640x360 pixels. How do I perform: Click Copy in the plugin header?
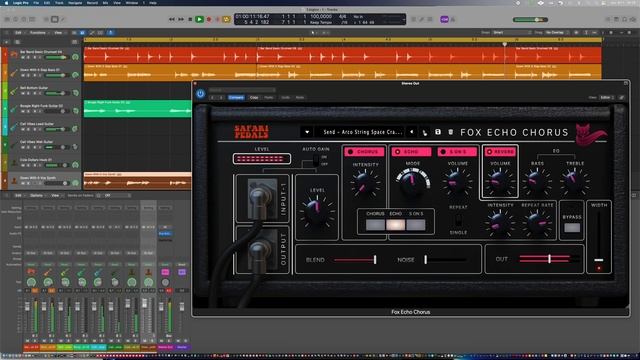click(x=254, y=98)
